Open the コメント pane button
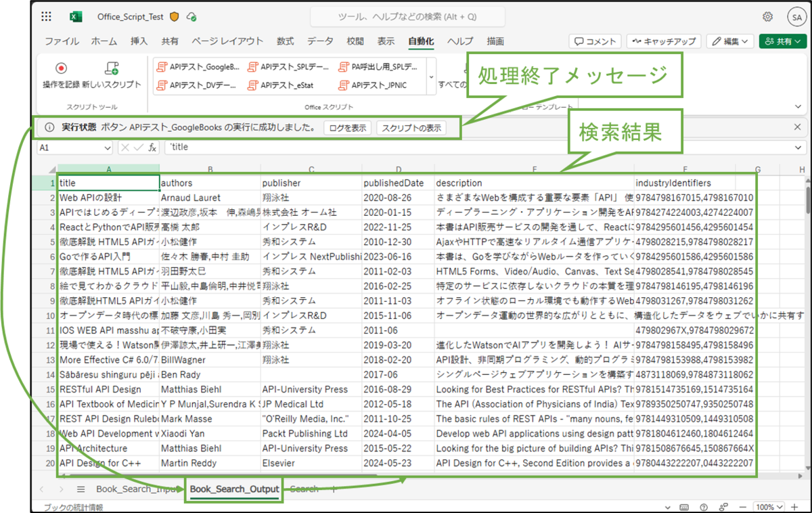Image resolution: width=812 pixels, height=513 pixels. 595,41
